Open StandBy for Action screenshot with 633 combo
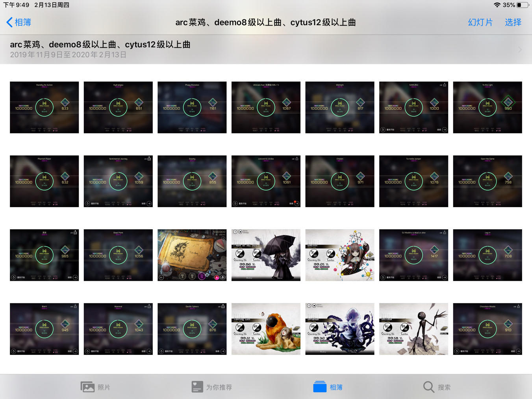The width and height of the screenshot is (532, 399). click(x=44, y=107)
